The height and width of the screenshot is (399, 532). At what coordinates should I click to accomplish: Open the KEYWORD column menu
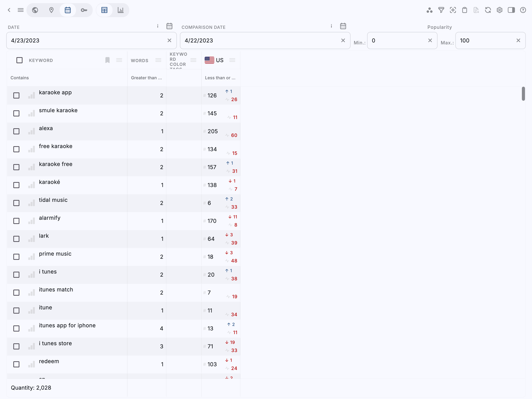click(x=119, y=60)
